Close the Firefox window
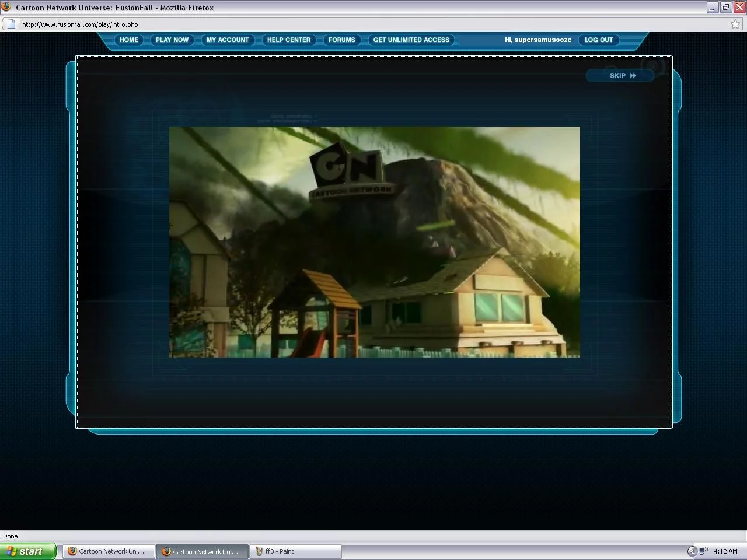The height and width of the screenshot is (560, 747). click(739, 8)
